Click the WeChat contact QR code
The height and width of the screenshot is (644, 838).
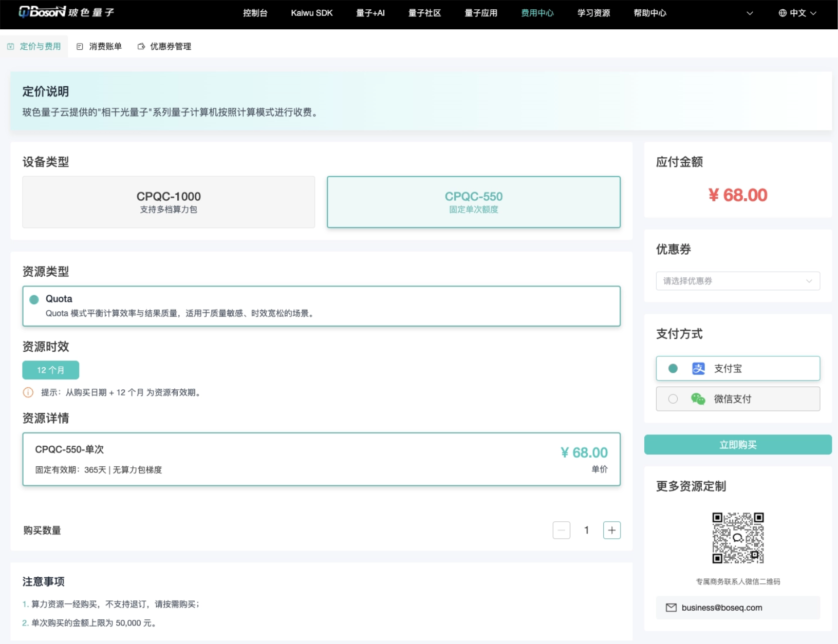737,538
